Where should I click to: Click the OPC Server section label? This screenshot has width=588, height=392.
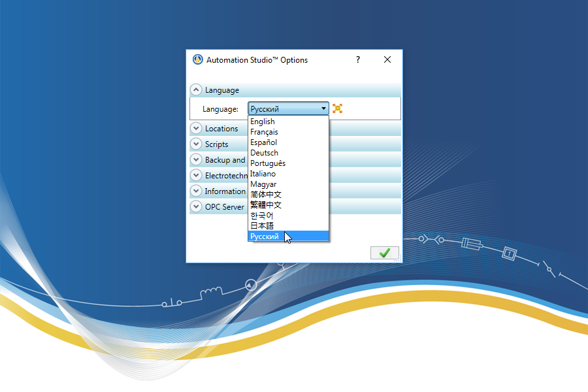coord(224,207)
